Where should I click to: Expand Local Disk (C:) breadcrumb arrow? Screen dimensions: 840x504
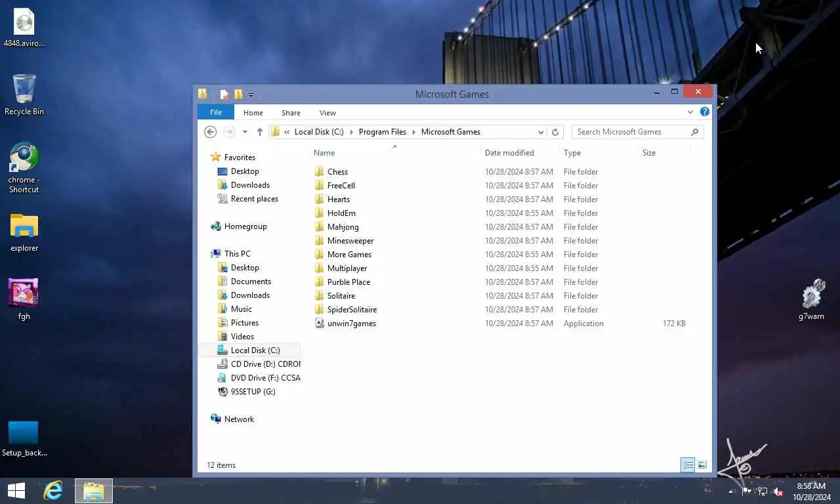click(351, 132)
